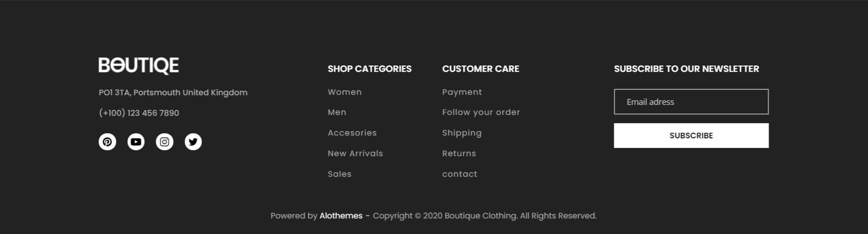Click the contact link
Image resolution: width=868 pixels, height=234 pixels.
coord(459,174)
